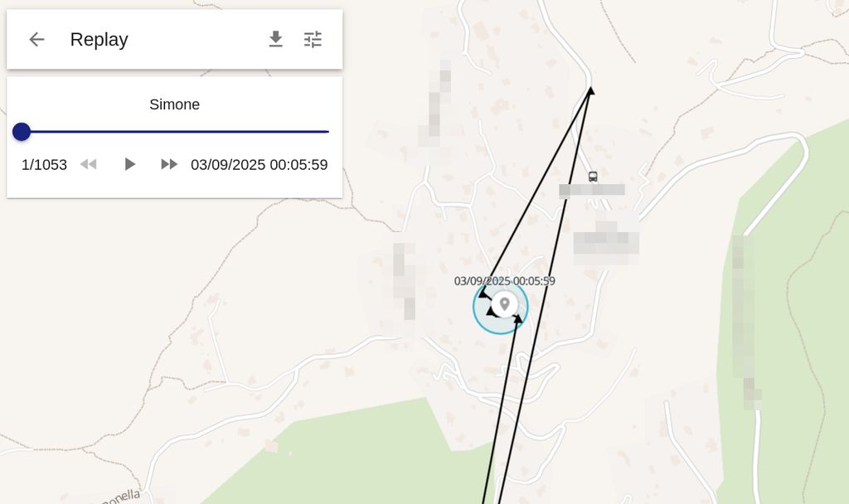Download the replay route data

click(x=276, y=39)
